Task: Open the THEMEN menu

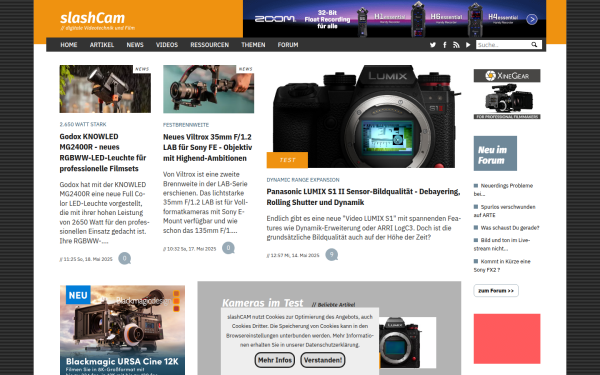Action: tap(253, 45)
